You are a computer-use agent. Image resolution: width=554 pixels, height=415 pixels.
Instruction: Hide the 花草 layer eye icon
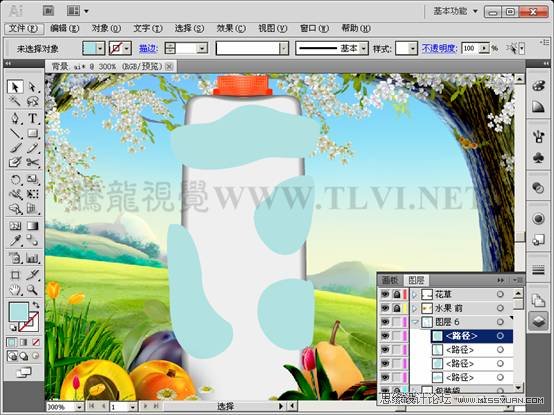coord(385,294)
